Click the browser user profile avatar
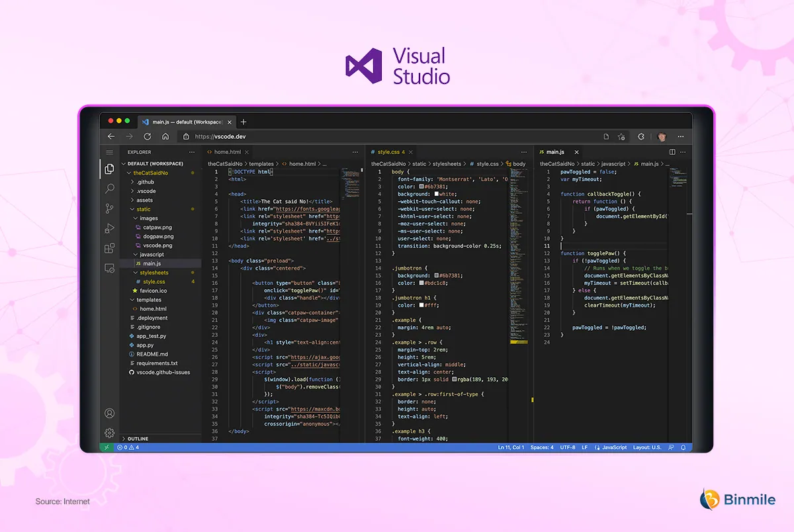 pyautogui.click(x=661, y=136)
